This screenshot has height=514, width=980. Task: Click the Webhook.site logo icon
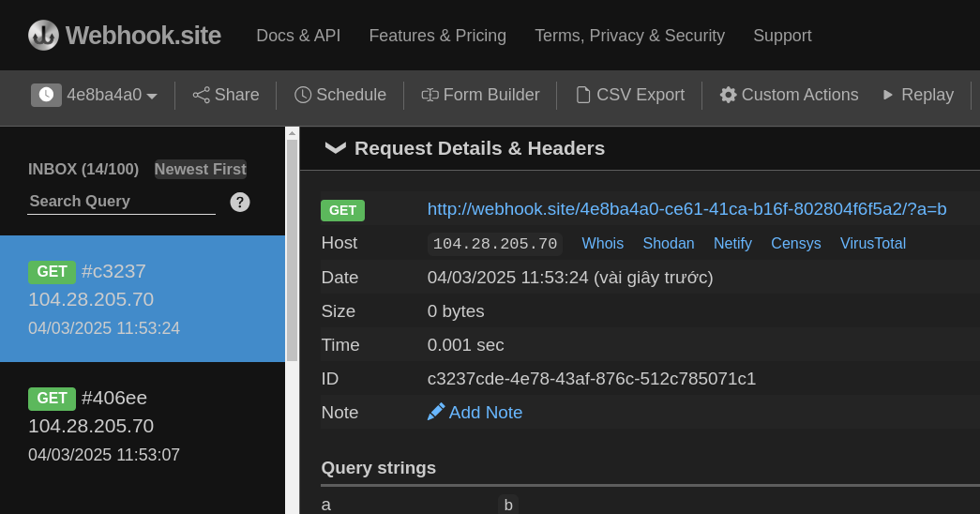43,36
